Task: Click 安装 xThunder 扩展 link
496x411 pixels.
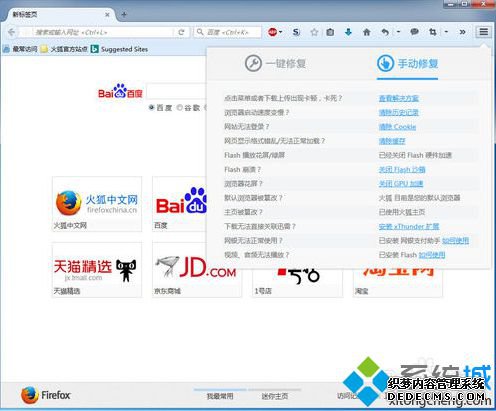Action: coord(409,227)
